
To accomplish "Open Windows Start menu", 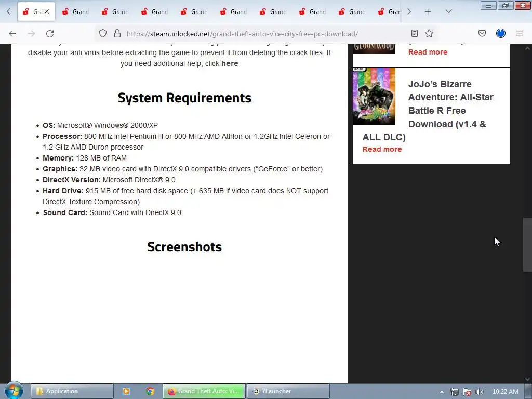I will click(x=14, y=391).
